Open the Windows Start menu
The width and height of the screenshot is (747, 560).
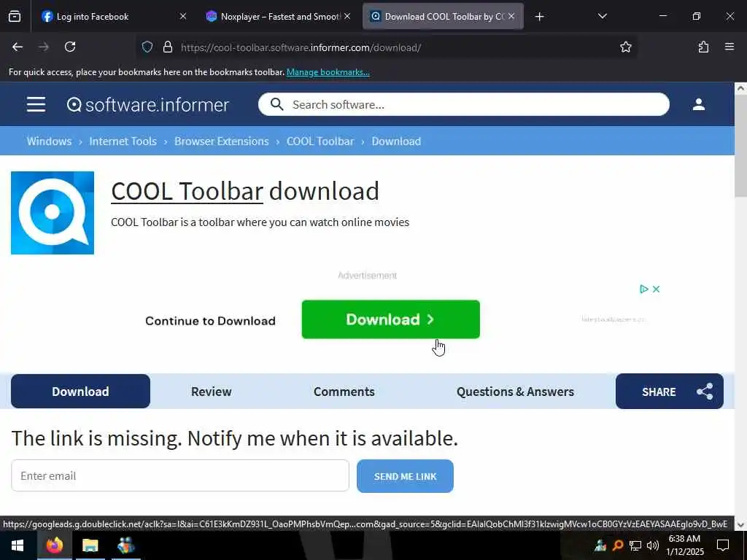[x=18, y=545]
